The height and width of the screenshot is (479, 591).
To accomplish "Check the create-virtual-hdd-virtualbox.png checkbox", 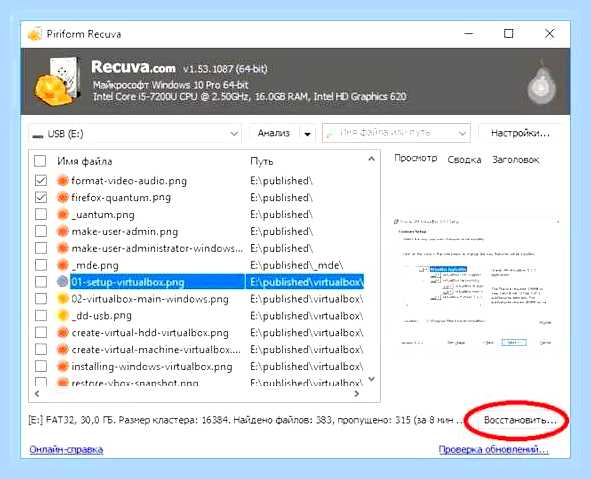I will [41, 333].
